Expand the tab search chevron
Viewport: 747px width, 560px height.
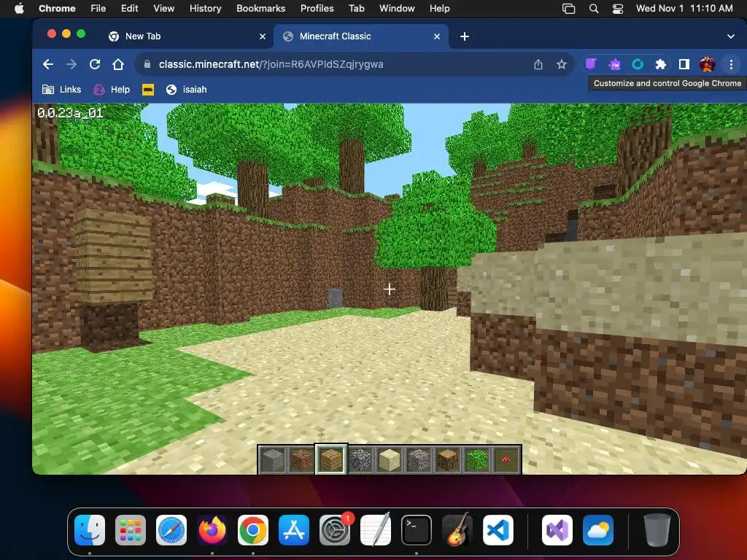pos(731,36)
